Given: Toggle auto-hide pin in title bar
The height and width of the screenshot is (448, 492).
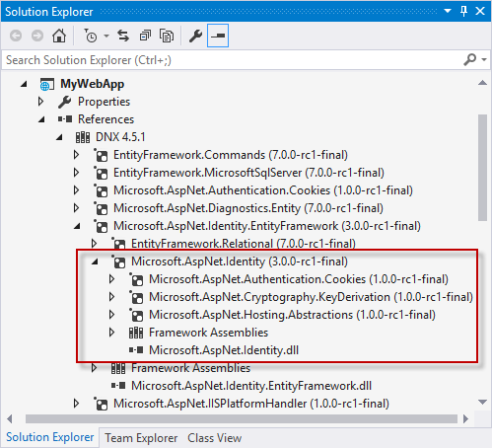Looking at the screenshot, I should tap(463, 11).
